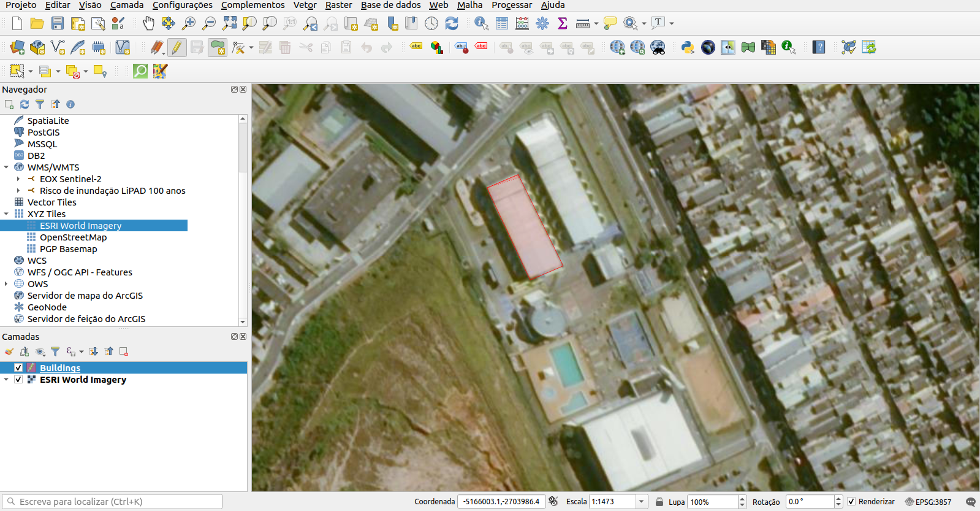Select the Zoom In magnifier tool
Screen dimensions: 980x511
[189, 23]
